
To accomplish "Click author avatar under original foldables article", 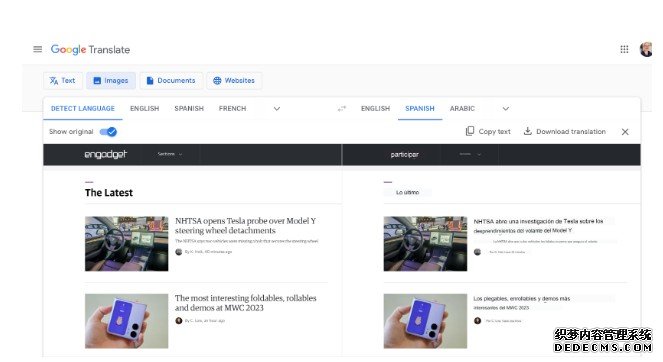I will pos(179,321).
